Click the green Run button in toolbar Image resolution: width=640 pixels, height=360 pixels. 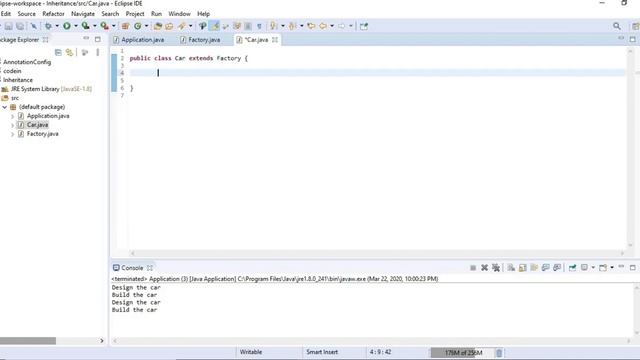pyautogui.click(x=67, y=26)
